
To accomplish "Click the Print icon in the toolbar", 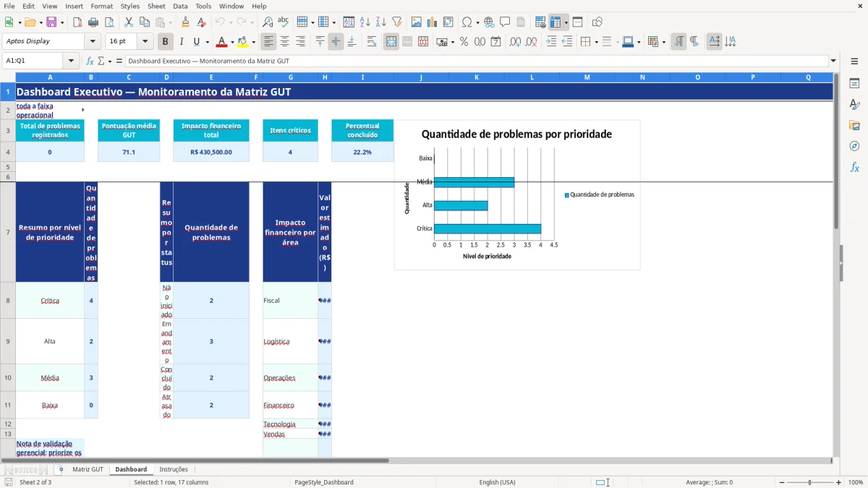I will [93, 22].
